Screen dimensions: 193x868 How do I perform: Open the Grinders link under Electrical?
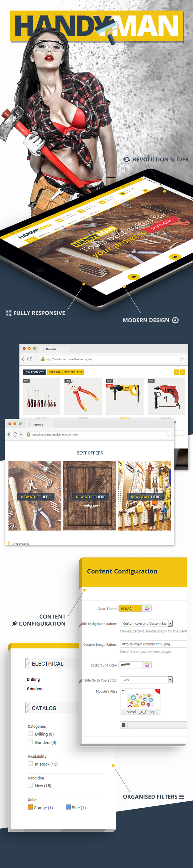pyautogui.click(x=34, y=689)
